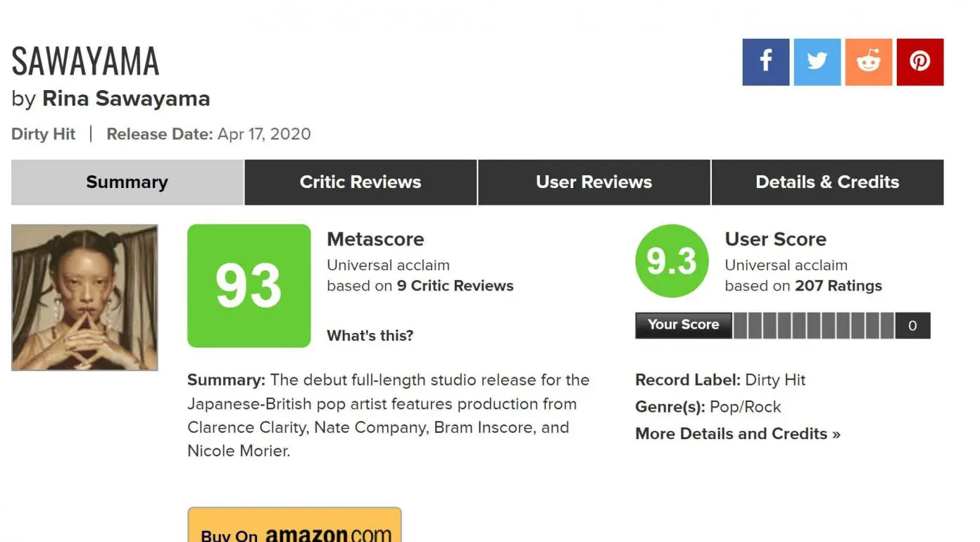The height and width of the screenshot is (542, 980).
Task: Click the "What's this?" link
Action: [x=370, y=336]
